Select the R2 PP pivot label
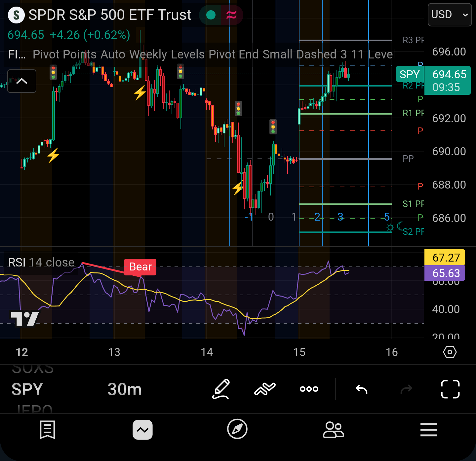Screen dimensions: 476x461 click(x=413, y=86)
